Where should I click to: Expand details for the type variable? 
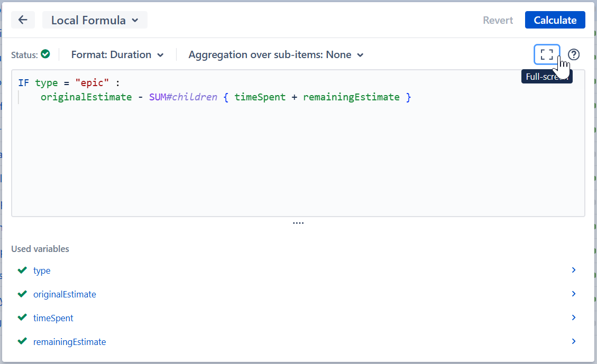point(573,270)
